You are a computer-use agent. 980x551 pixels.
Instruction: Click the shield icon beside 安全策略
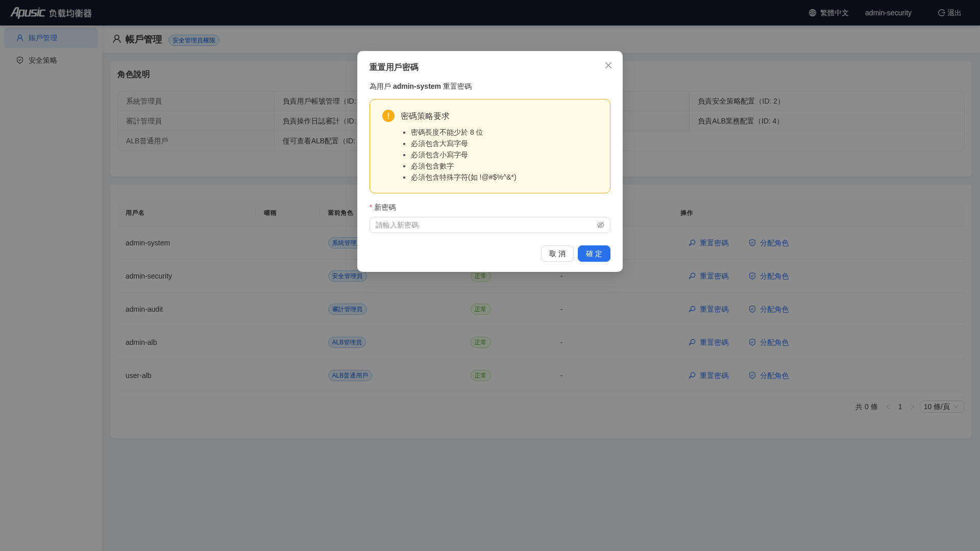[x=20, y=60]
